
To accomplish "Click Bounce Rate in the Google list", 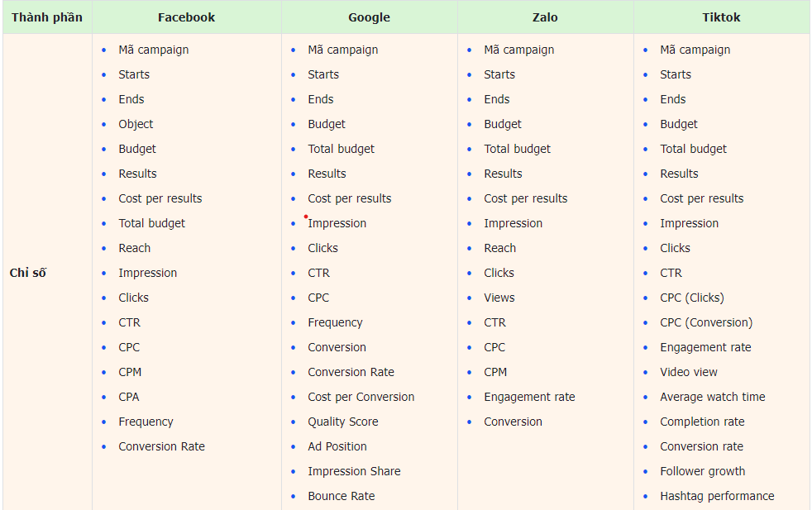I will tap(342, 496).
